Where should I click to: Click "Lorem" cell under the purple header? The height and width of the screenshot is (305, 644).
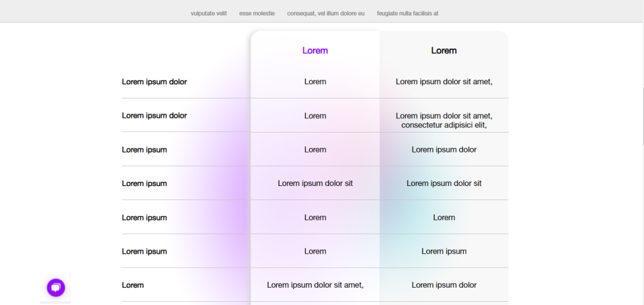[x=315, y=82]
